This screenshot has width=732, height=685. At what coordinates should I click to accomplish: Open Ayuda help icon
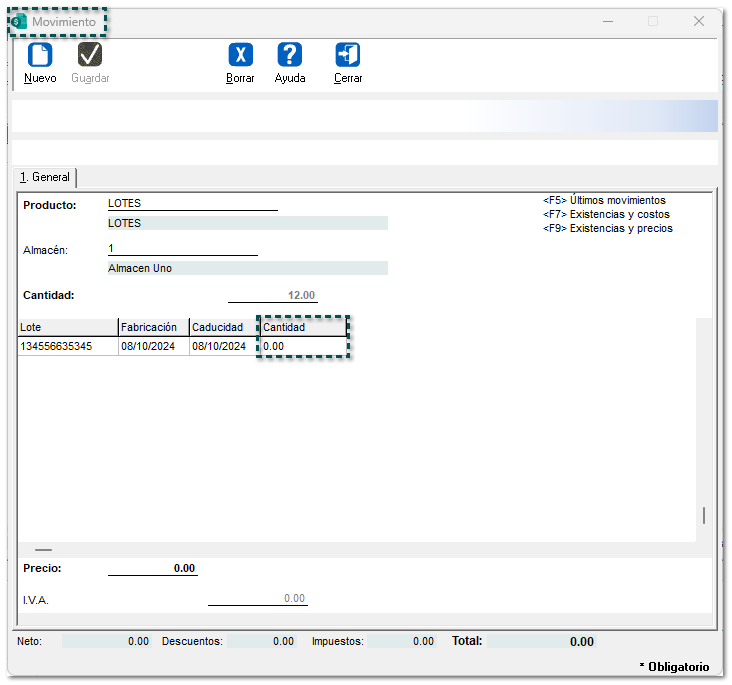290,55
